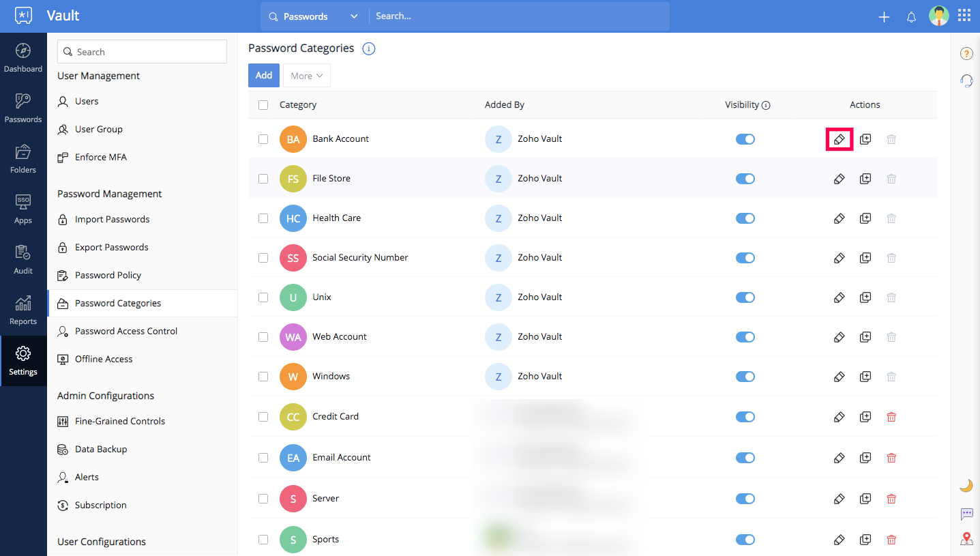Click the duplicate icon for File Store category
The height and width of the screenshot is (556, 980).
(865, 179)
